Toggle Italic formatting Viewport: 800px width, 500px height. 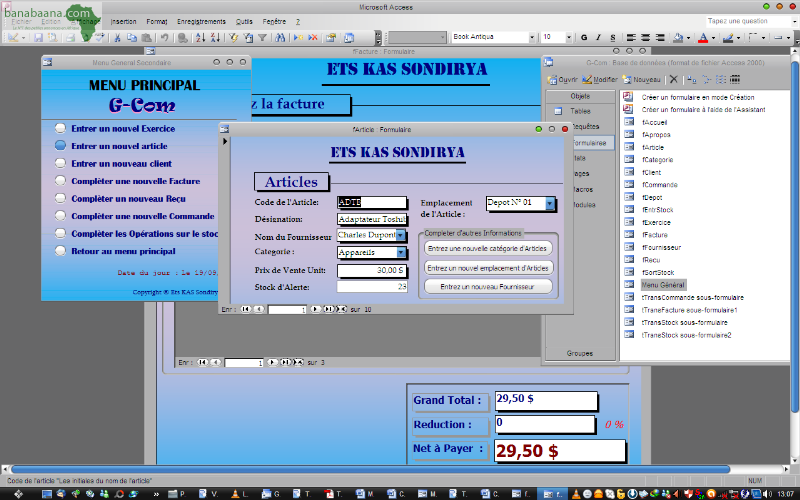(598, 37)
